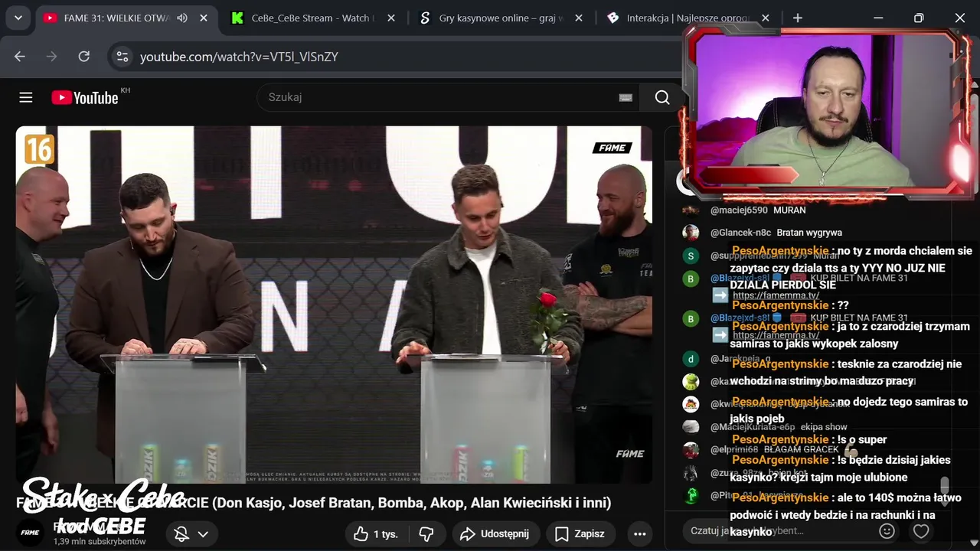Go forward in browser history

(x=52, y=57)
